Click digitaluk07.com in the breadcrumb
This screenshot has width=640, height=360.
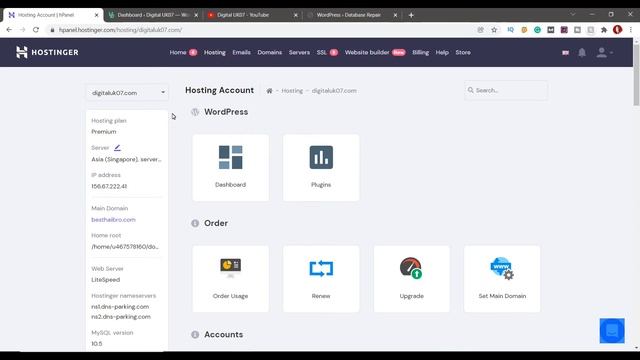(x=334, y=91)
